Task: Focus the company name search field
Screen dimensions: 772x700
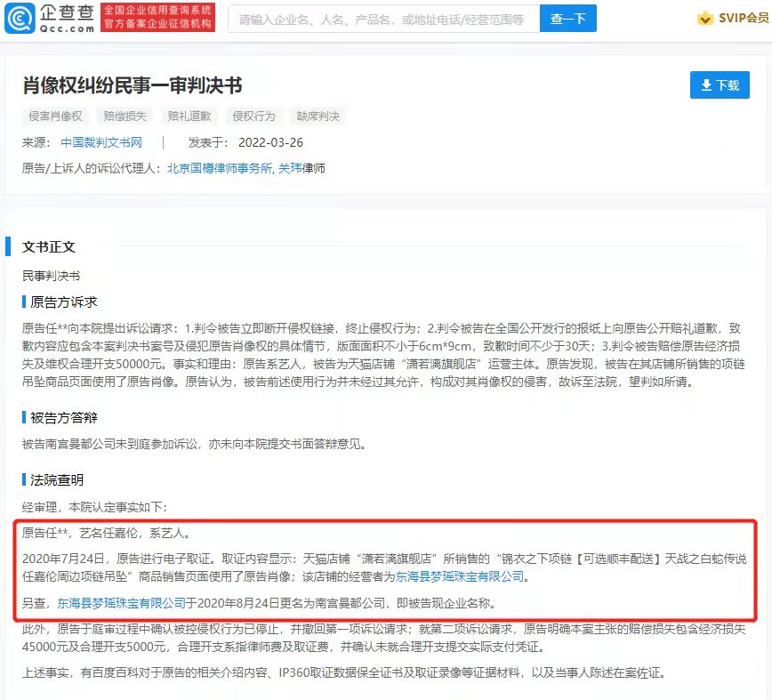Action: click(383, 19)
